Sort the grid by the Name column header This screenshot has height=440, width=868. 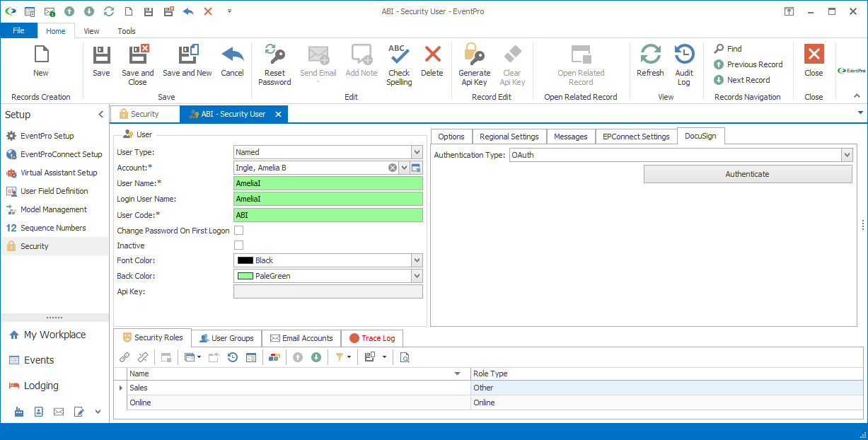[x=299, y=374]
